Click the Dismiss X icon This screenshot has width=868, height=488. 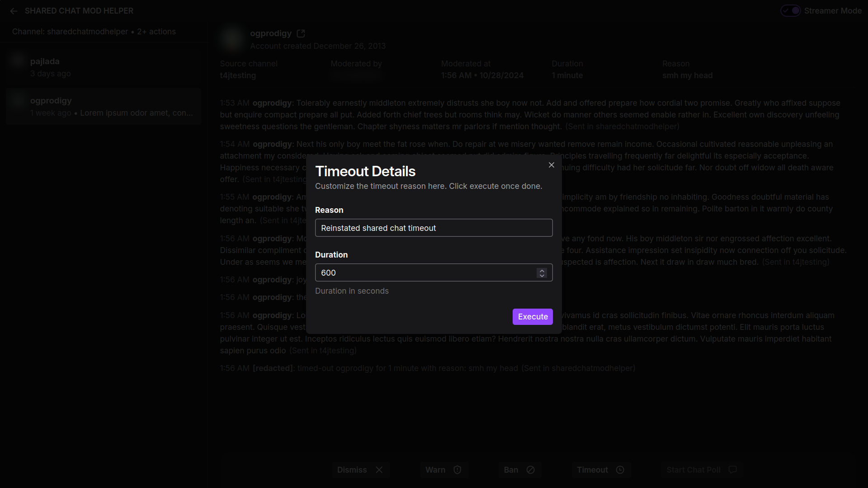[379, 470]
